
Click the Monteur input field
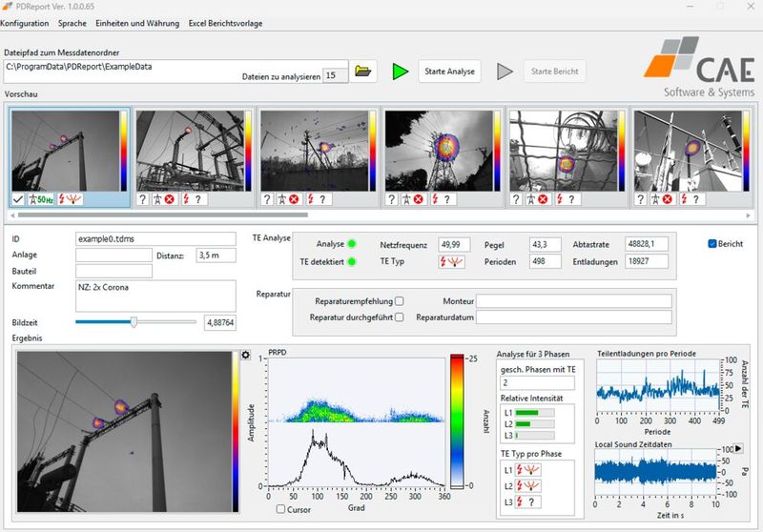pyautogui.click(x=574, y=301)
